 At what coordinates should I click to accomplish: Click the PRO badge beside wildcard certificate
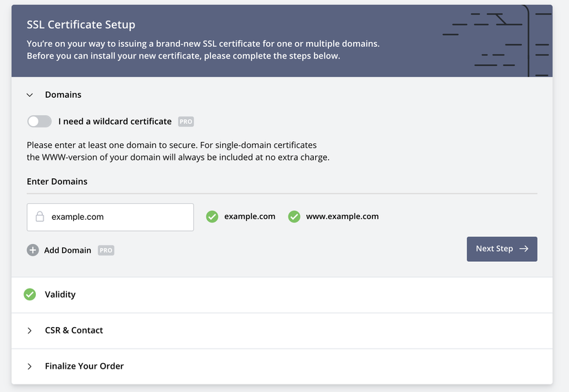[186, 121]
